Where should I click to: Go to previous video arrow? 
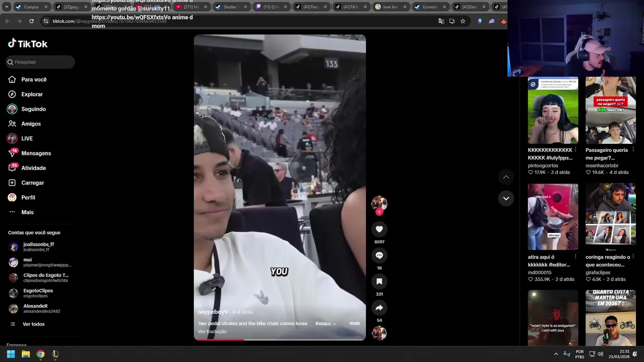(x=506, y=177)
